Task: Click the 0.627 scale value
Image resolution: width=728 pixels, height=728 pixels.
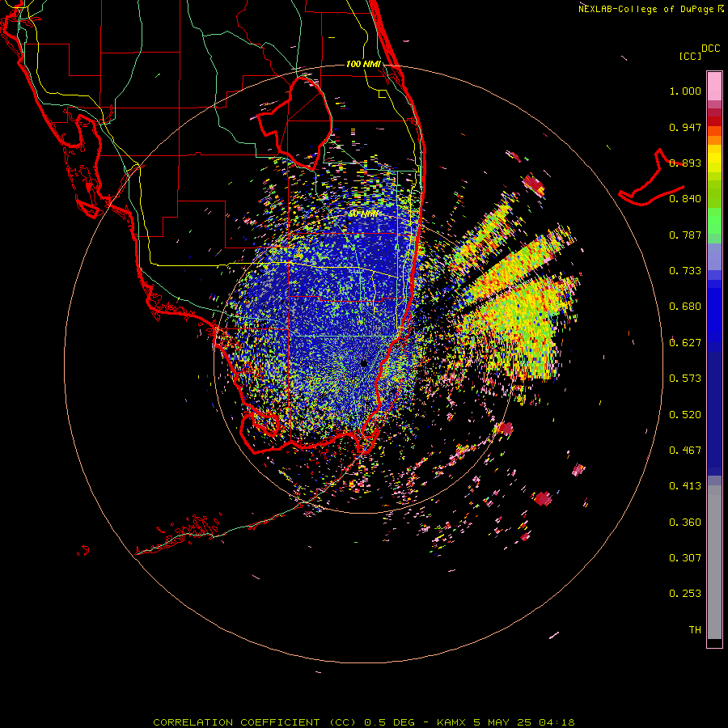Action: click(x=685, y=343)
